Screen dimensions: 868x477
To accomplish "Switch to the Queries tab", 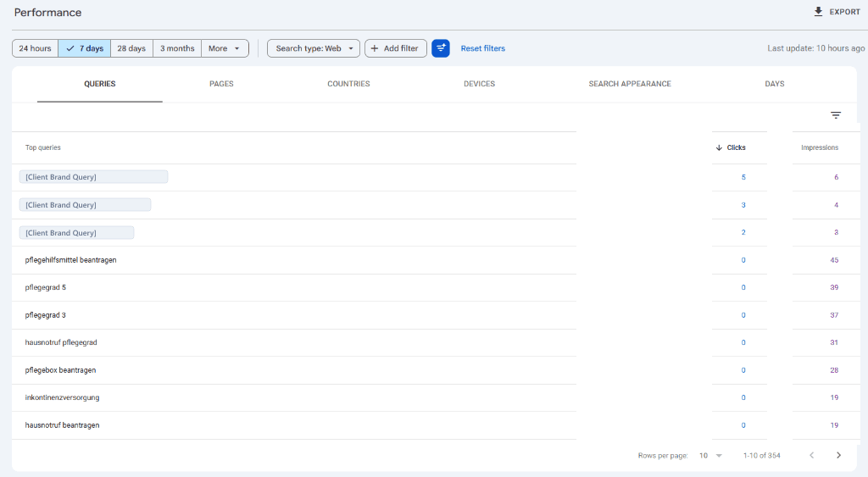I will coord(100,84).
